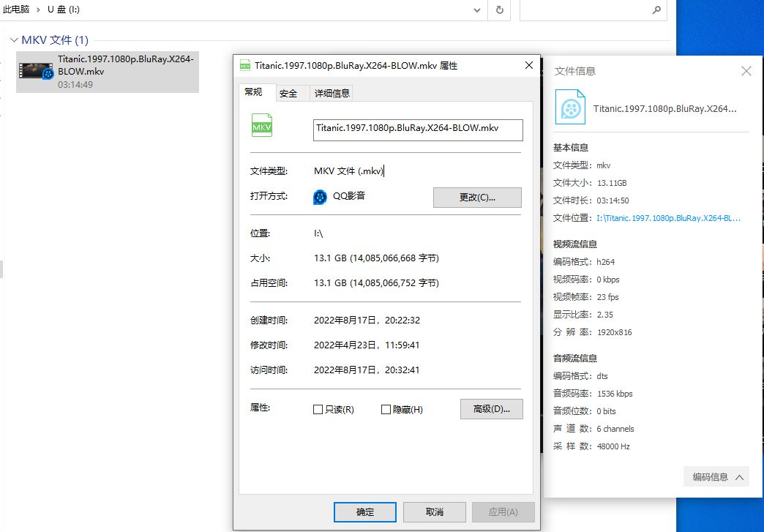Click the film reel icon in 文件信息 panel
This screenshot has height=532, width=764.
[570, 107]
